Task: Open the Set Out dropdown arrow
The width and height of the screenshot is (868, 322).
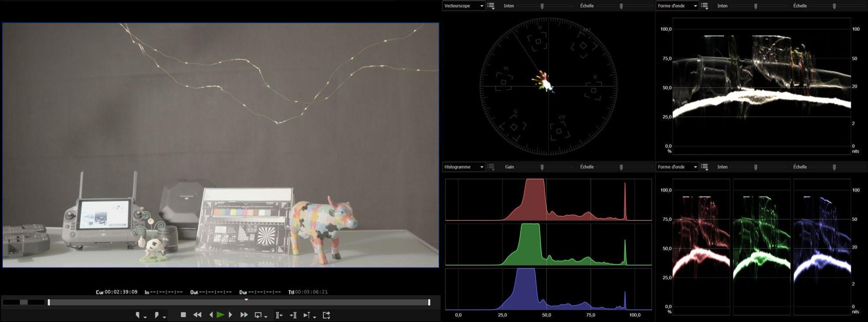Action: point(165,317)
